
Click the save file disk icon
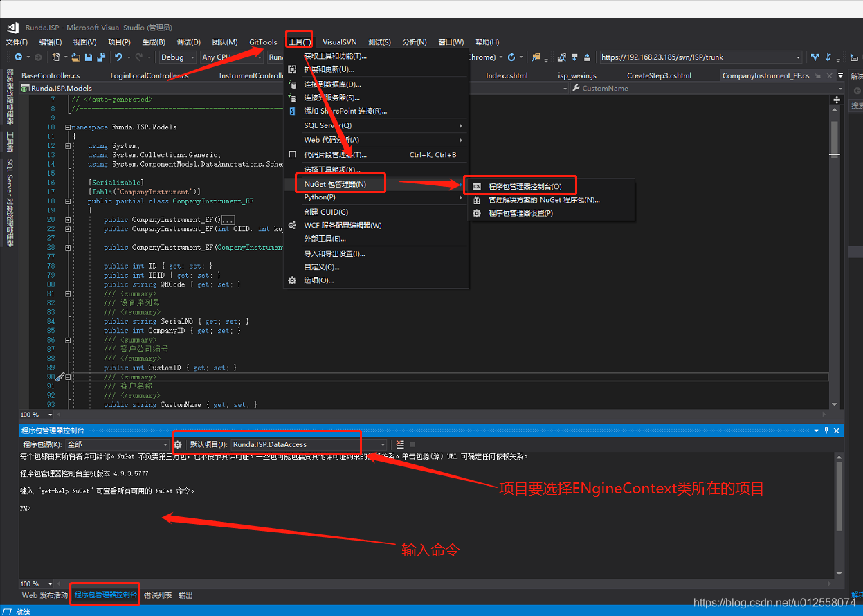[x=89, y=57]
